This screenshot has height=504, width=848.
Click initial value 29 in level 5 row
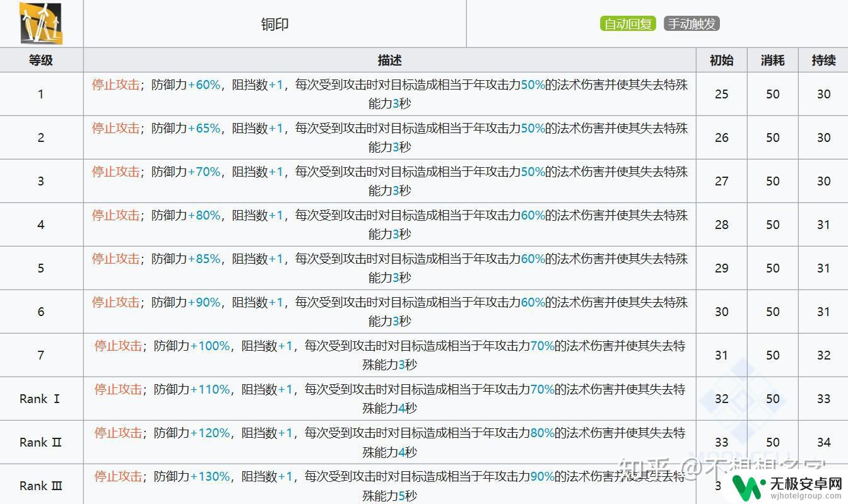point(721,268)
